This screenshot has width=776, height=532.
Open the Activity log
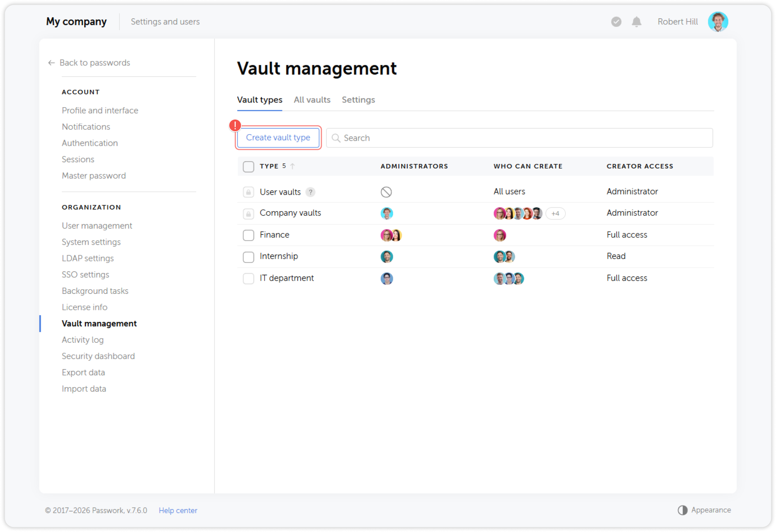[82, 340]
